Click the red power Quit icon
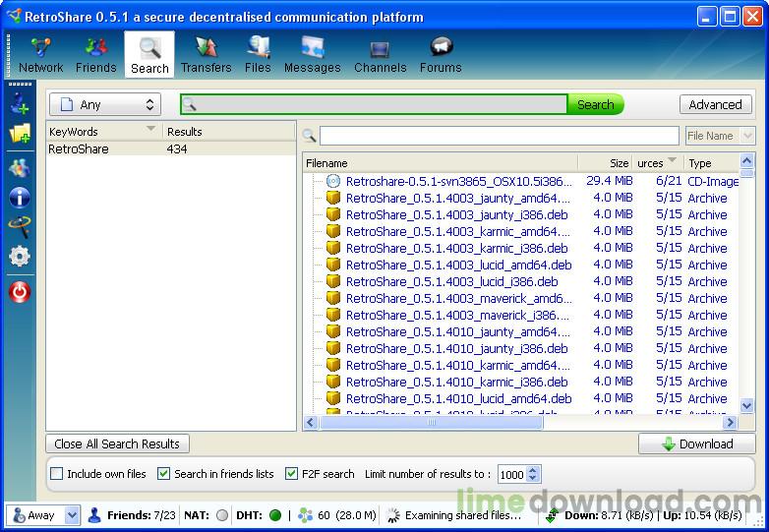The image size is (769, 532). [20, 292]
